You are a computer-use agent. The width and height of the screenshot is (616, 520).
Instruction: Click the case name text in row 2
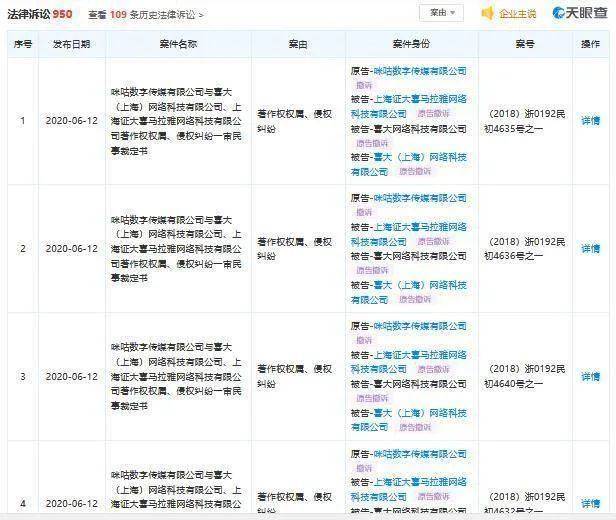tap(176, 249)
